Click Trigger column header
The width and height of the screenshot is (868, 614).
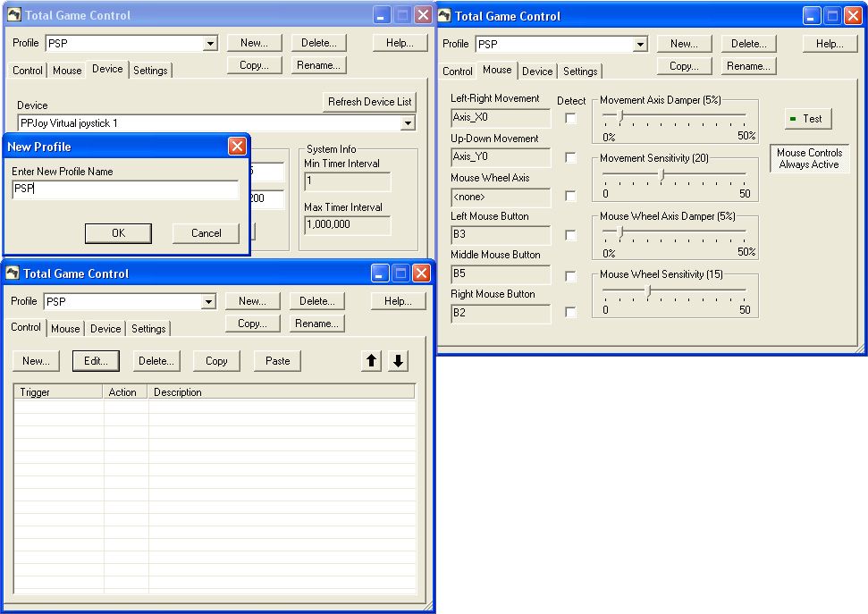pos(58,392)
